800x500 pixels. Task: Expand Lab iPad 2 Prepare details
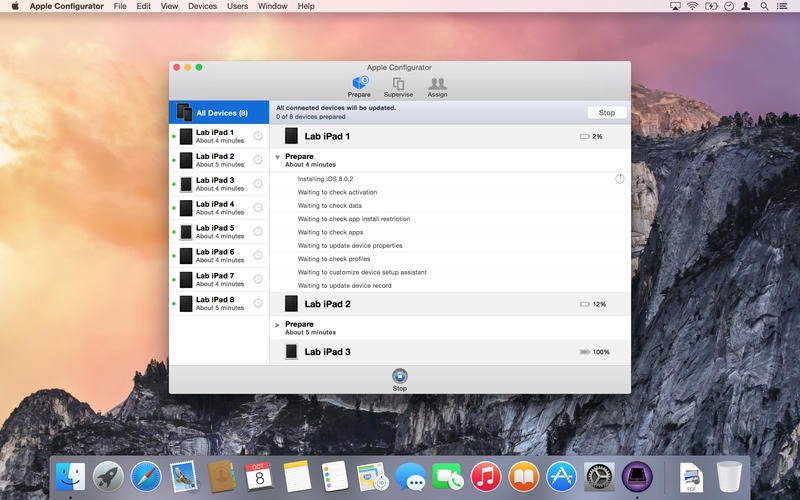click(278, 325)
